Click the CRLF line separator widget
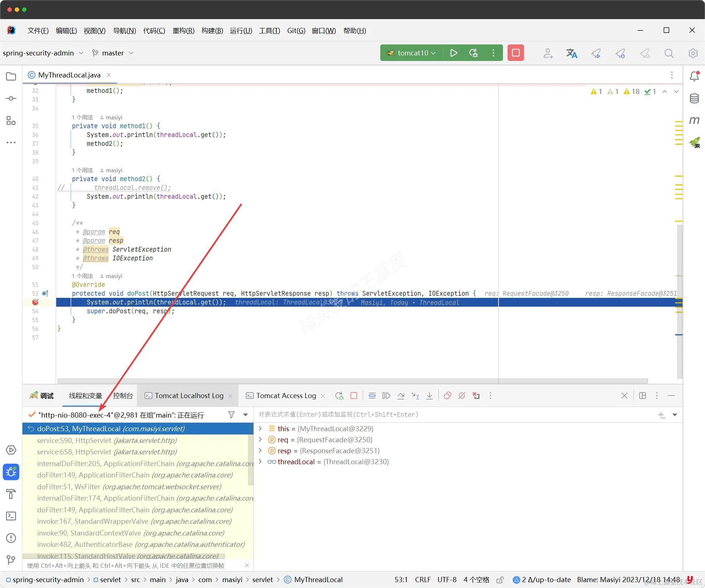This screenshot has height=588, width=705. click(422, 580)
